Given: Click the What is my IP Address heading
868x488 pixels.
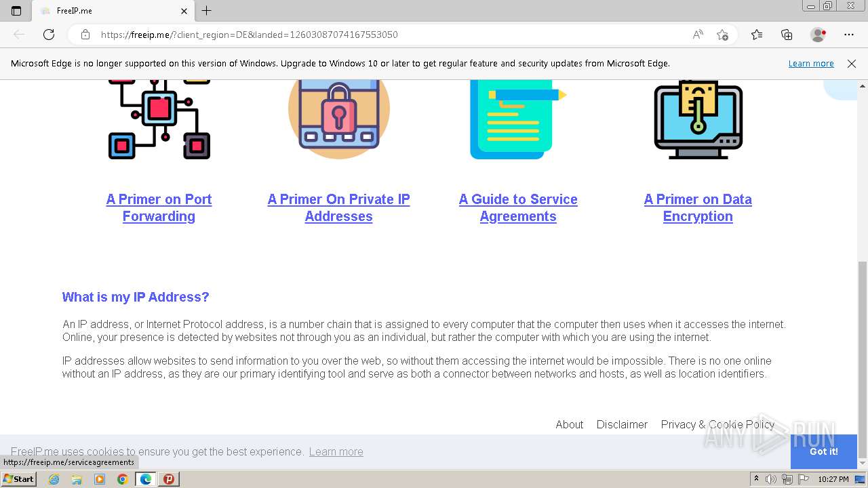Looking at the screenshot, I should (136, 297).
